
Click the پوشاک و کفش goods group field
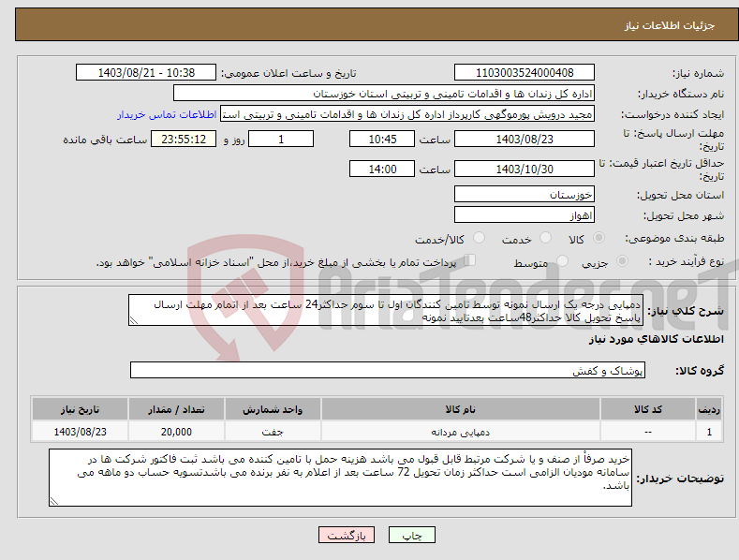(x=388, y=370)
